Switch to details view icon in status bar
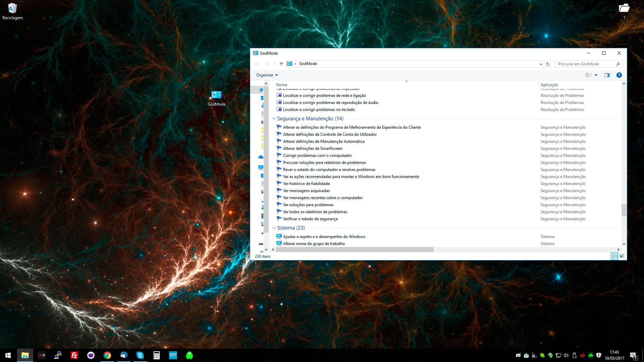 (614, 256)
